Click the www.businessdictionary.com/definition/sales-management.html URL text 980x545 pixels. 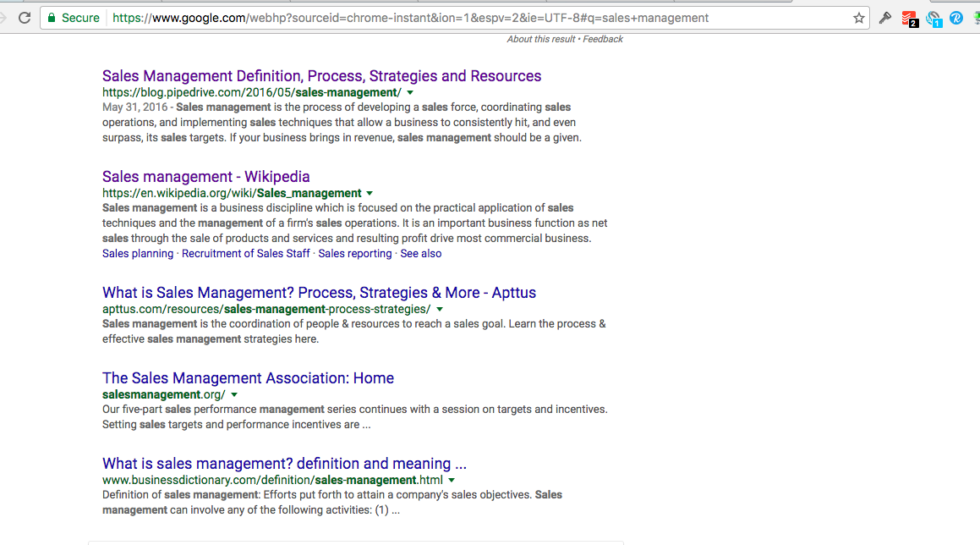[272, 481]
